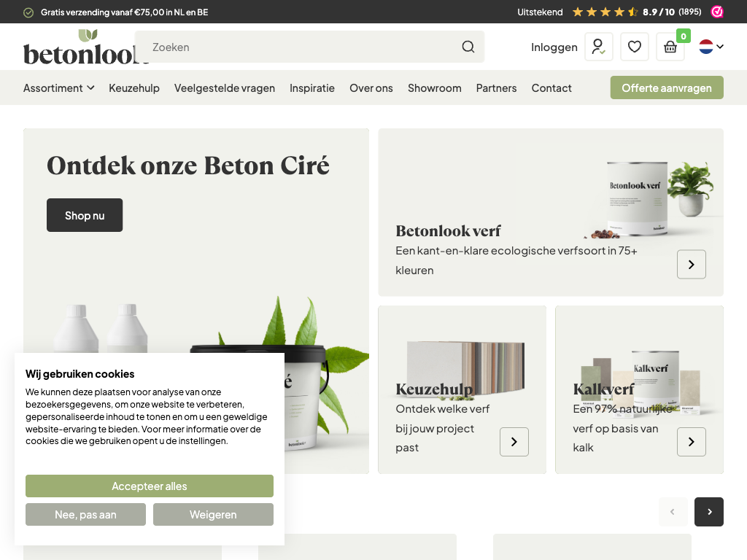Click the review badge icon in top bar

(x=717, y=12)
